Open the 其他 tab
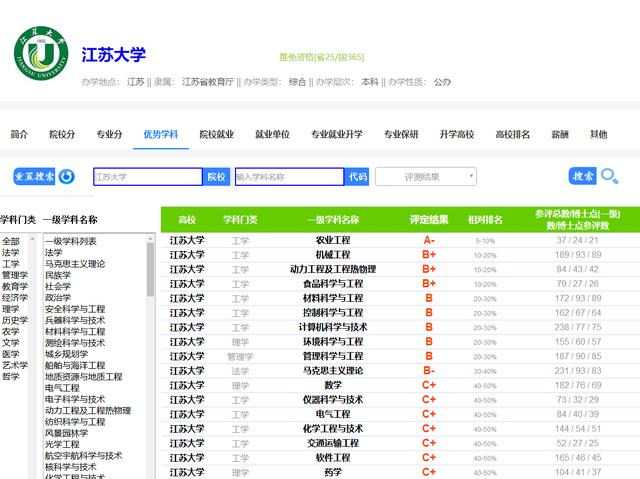This screenshot has width=640, height=479. point(598,134)
